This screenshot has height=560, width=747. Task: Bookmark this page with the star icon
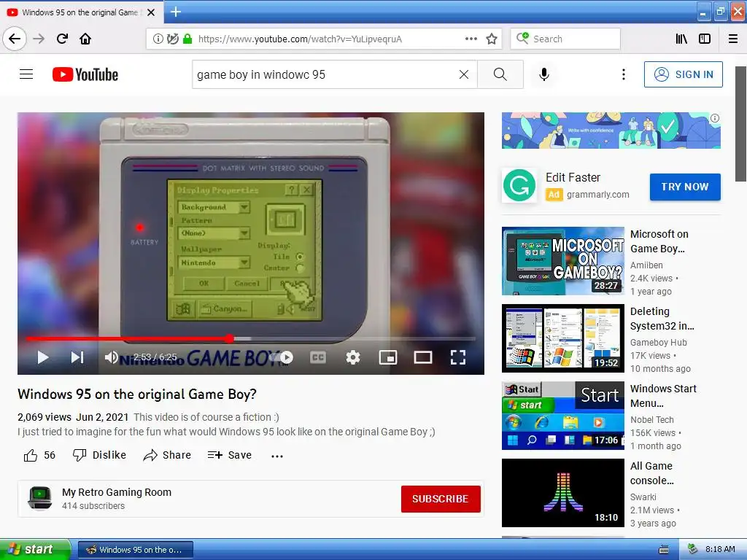click(x=492, y=39)
